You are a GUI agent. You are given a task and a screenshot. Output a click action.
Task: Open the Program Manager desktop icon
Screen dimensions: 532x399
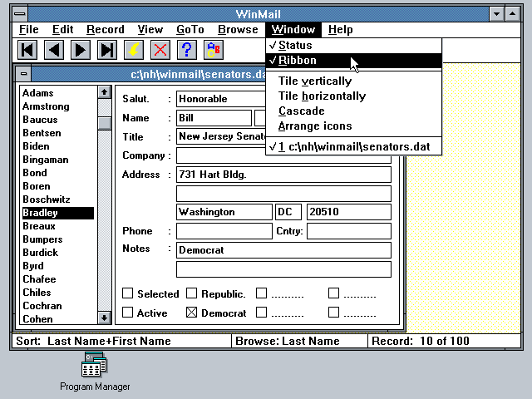(x=94, y=372)
